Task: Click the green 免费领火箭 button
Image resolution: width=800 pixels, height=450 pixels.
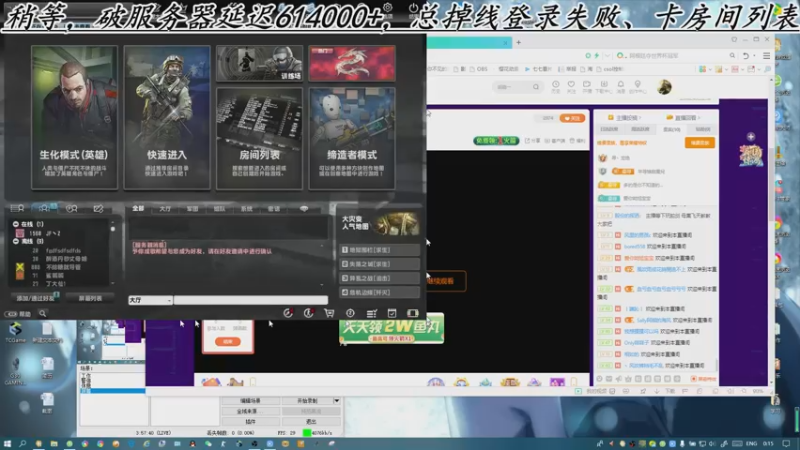Action: [496, 140]
